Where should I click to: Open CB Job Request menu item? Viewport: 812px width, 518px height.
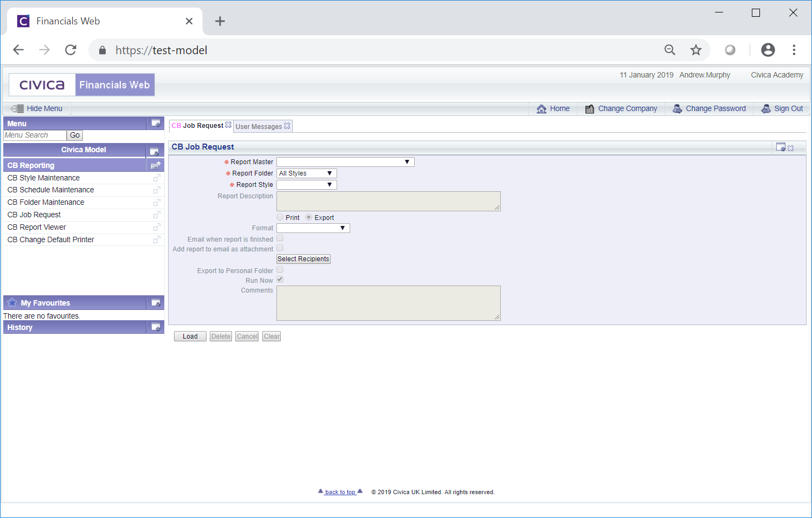(x=34, y=215)
